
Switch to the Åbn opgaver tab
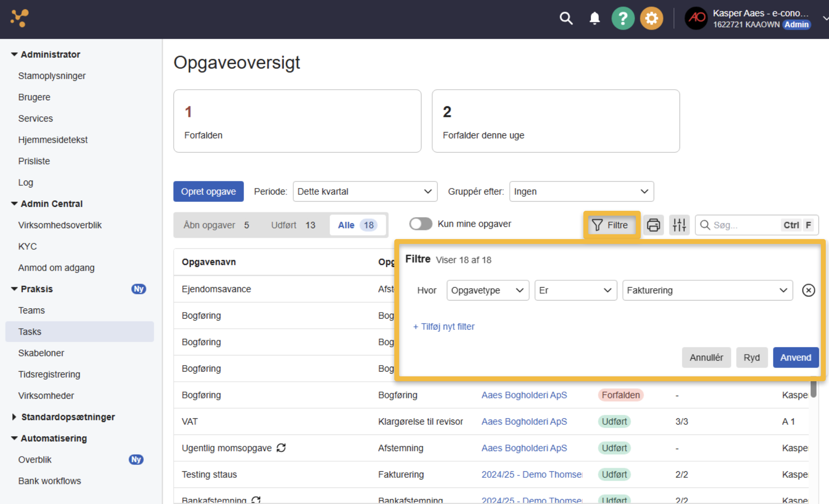pyautogui.click(x=216, y=225)
